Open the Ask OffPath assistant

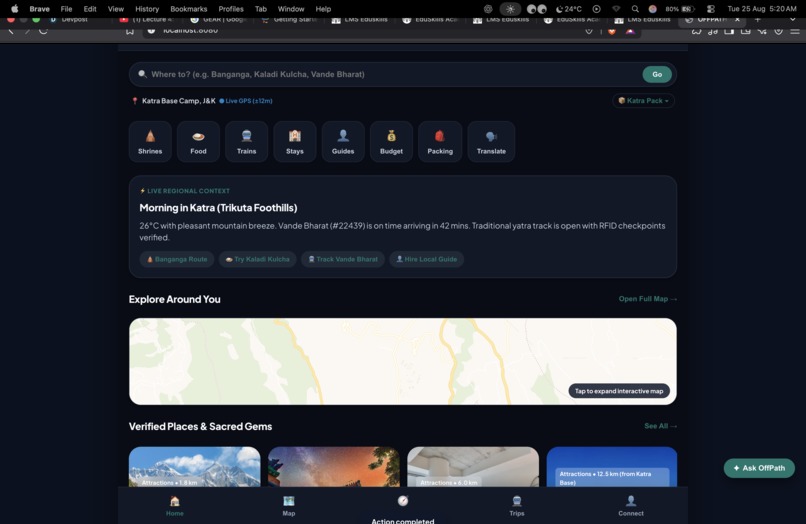759,468
